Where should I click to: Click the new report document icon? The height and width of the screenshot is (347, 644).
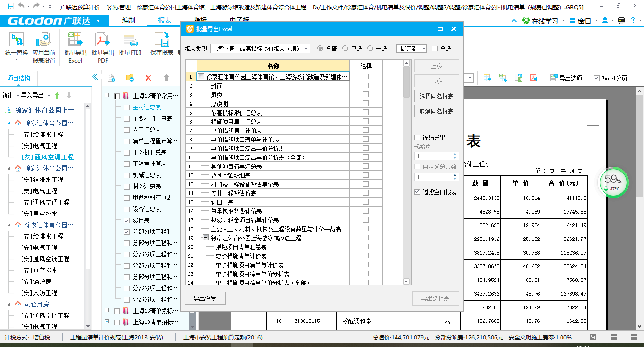[111, 78]
